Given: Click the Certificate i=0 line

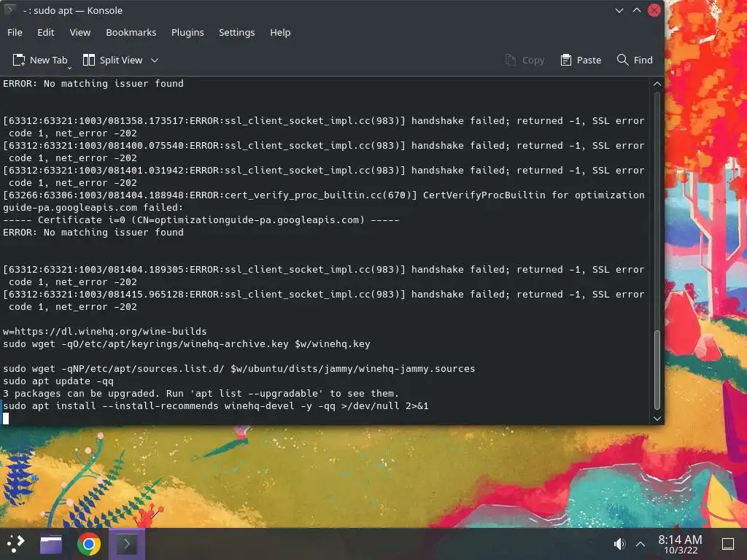Looking at the screenshot, I should (x=201, y=220).
